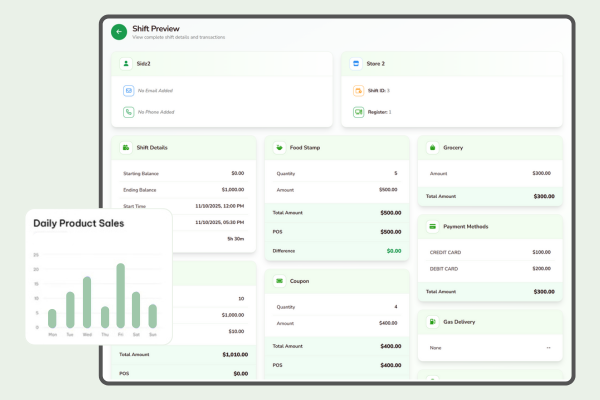The image size is (600, 400).
Task: Click the Thursday bar in sales chart
Action: (x=105, y=317)
